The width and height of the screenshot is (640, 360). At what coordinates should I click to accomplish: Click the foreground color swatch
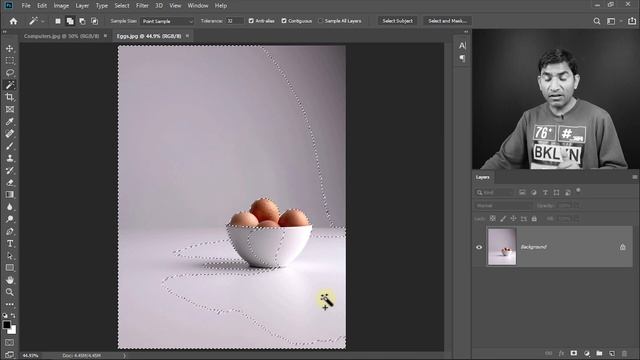tap(7, 325)
